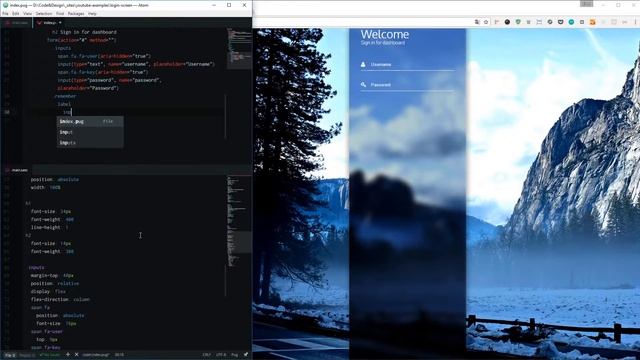Click the orange browser extension icon
The height and width of the screenshot is (360, 640).
[x=593, y=22]
